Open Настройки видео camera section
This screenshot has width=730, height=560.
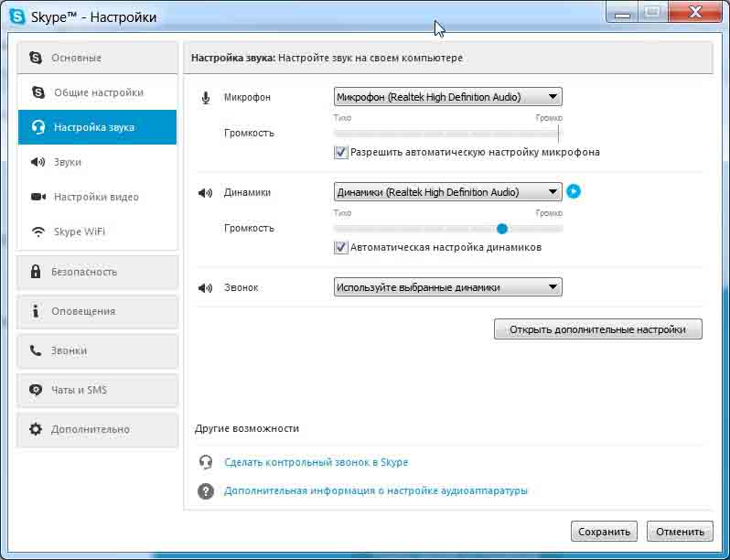pos(97,197)
